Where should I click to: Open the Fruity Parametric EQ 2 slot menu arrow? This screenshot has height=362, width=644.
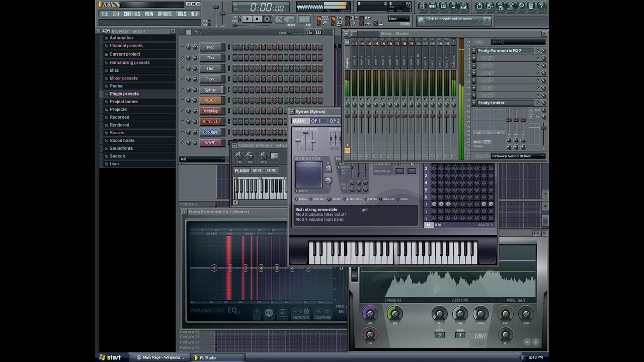[x=474, y=51]
